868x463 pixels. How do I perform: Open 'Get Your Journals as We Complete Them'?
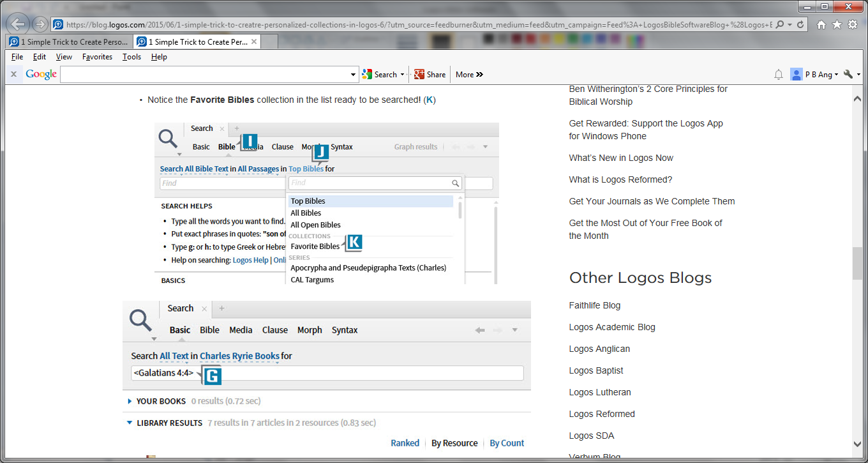[652, 201]
